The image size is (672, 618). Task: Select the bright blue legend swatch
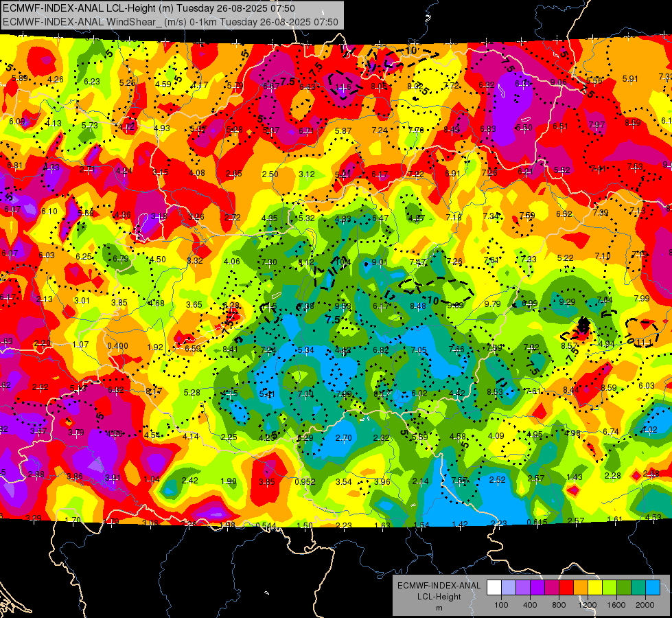coord(653,587)
